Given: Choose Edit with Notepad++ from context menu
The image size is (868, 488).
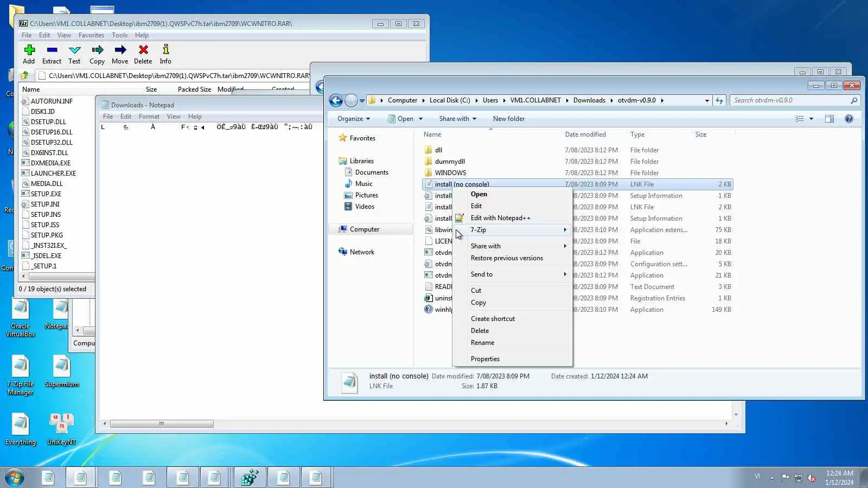Looking at the screenshot, I should [512, 218].
